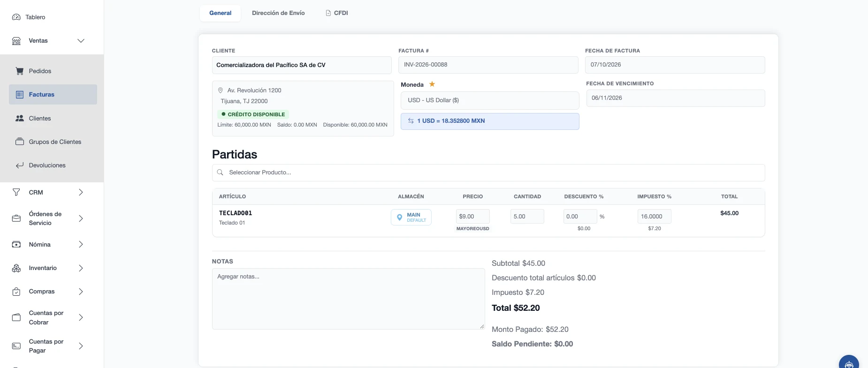Viewport: 868px width, 368px height.
Task: Open the Tablero dashboard icon
Action: tap(16, 17)
